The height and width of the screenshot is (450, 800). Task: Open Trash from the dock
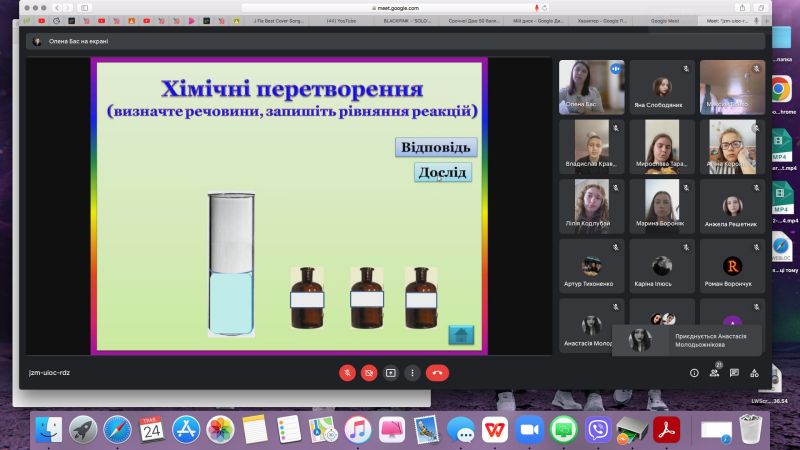point(751,430)
